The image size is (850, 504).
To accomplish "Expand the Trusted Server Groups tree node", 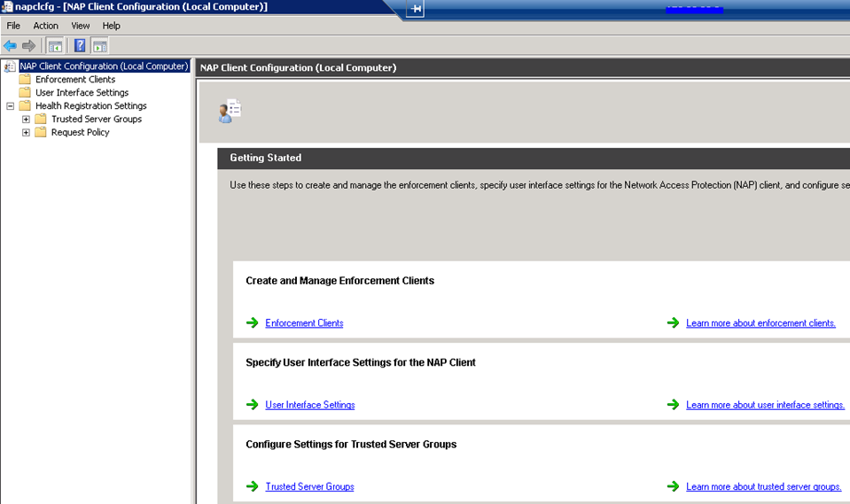I will [26, 120].
